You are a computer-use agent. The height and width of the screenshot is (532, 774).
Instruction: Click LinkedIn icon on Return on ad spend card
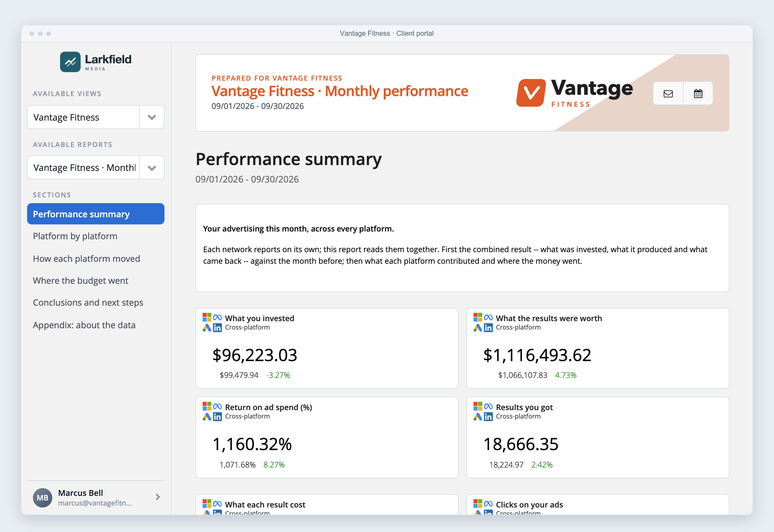(x=217, y=417)
